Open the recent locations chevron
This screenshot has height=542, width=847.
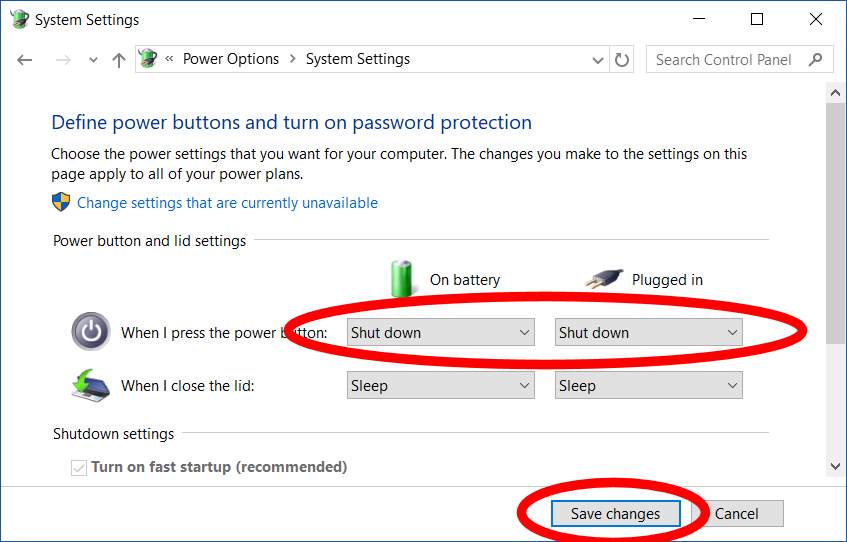click(93, 60)
